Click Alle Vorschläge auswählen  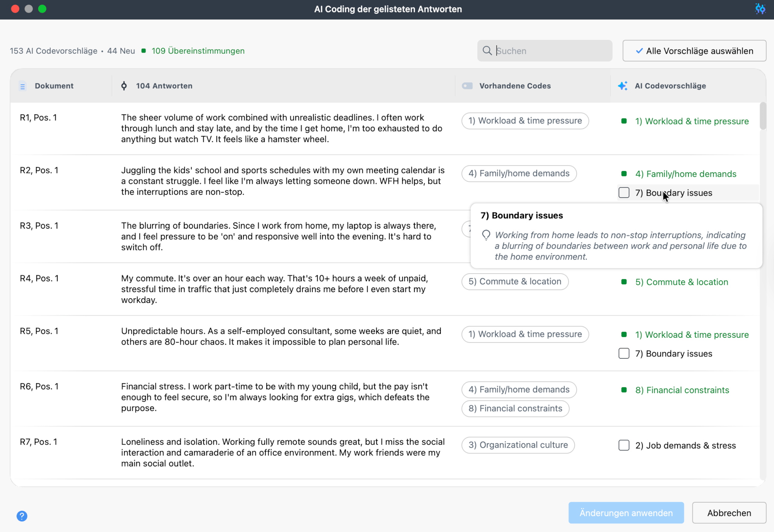click(x=694, y=51)
